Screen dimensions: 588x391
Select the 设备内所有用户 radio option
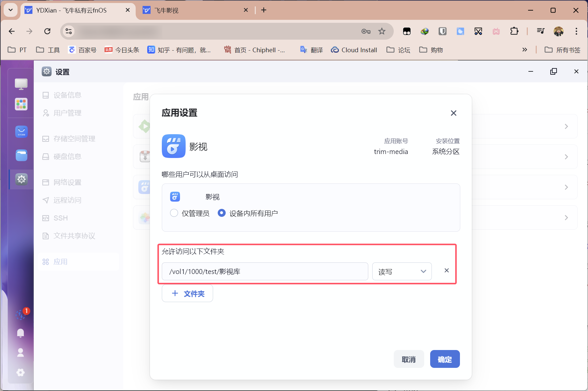pyautogui.click(x=222, y=213)
